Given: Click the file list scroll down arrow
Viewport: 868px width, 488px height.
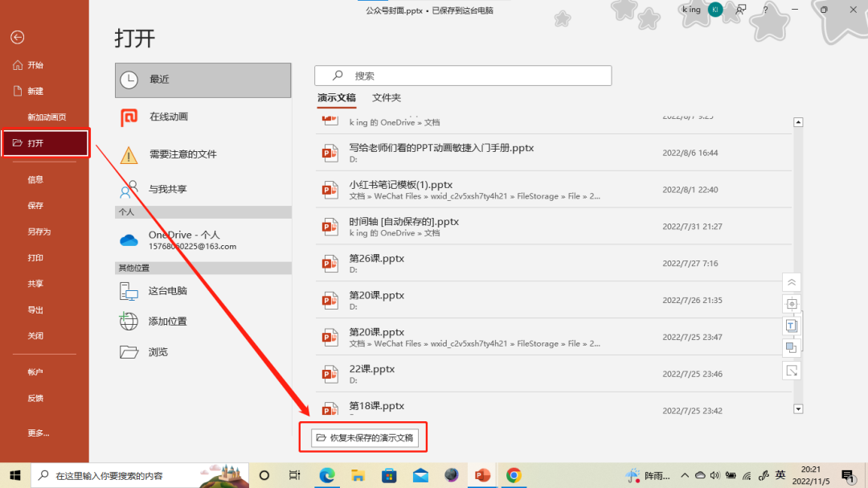Looking at the screenshot, I should [x=798, y=409].
